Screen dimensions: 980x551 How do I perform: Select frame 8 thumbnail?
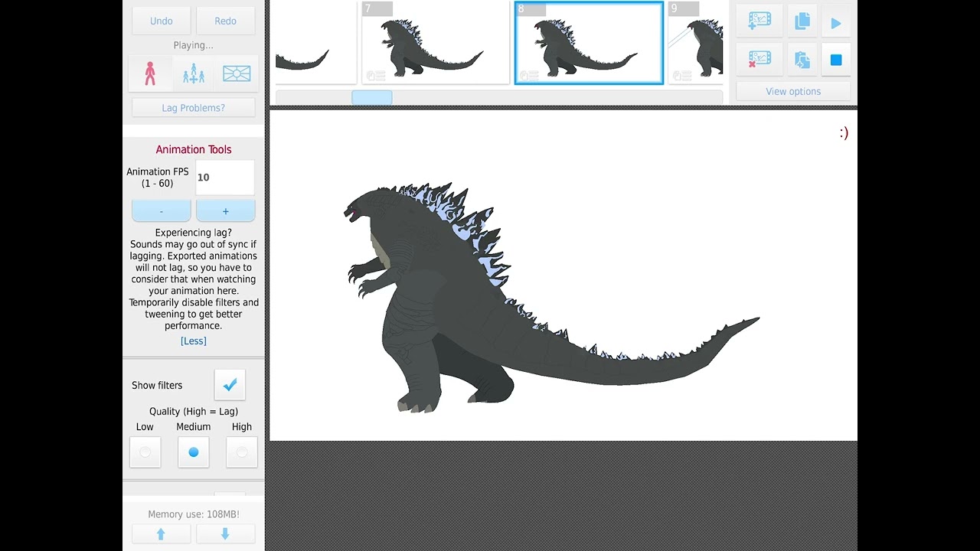click(589, 43)
